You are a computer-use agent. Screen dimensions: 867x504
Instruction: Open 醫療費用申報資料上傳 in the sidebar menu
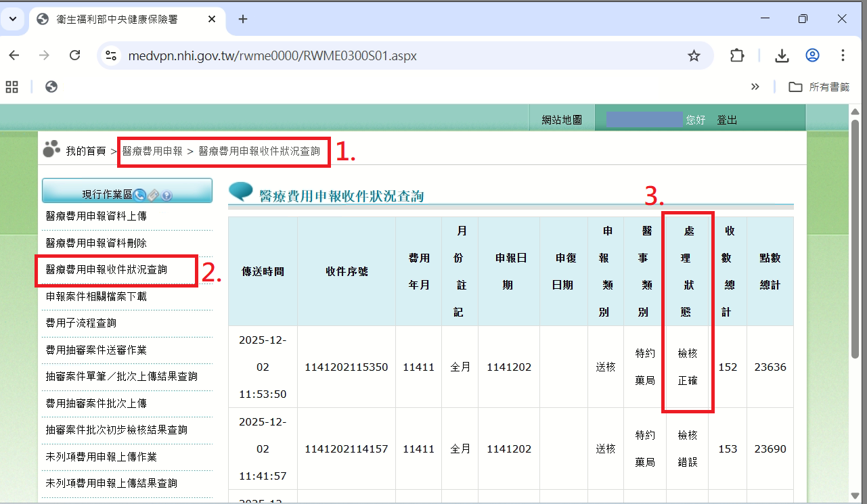coord(96,216)
